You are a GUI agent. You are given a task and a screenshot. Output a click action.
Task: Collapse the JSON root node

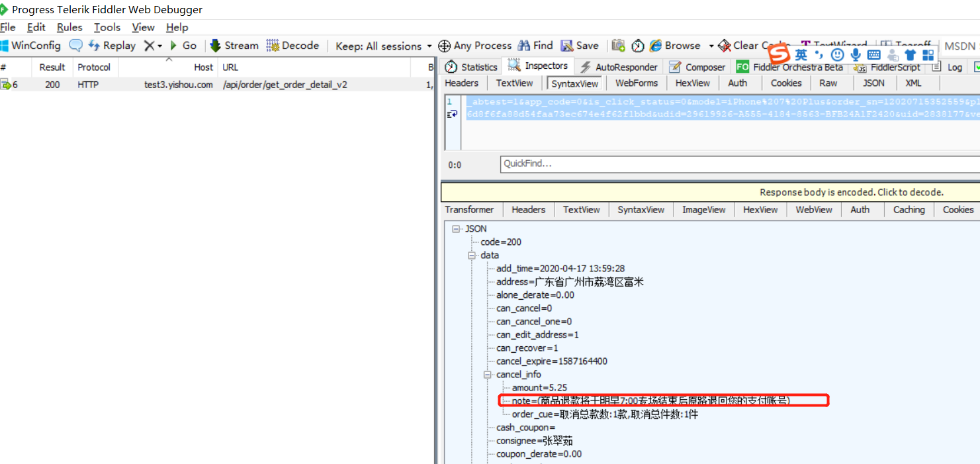point(456,229)
